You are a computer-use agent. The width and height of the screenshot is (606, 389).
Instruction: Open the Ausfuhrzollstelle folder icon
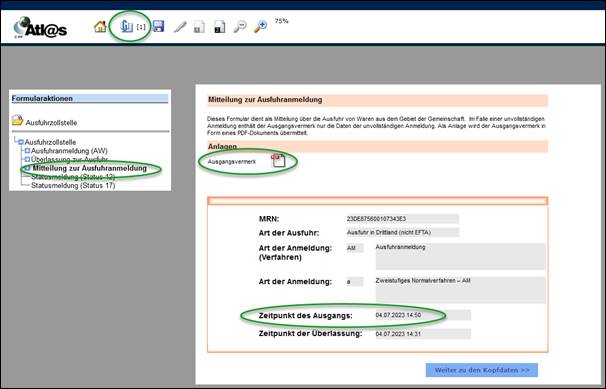[x=17, y=121]
